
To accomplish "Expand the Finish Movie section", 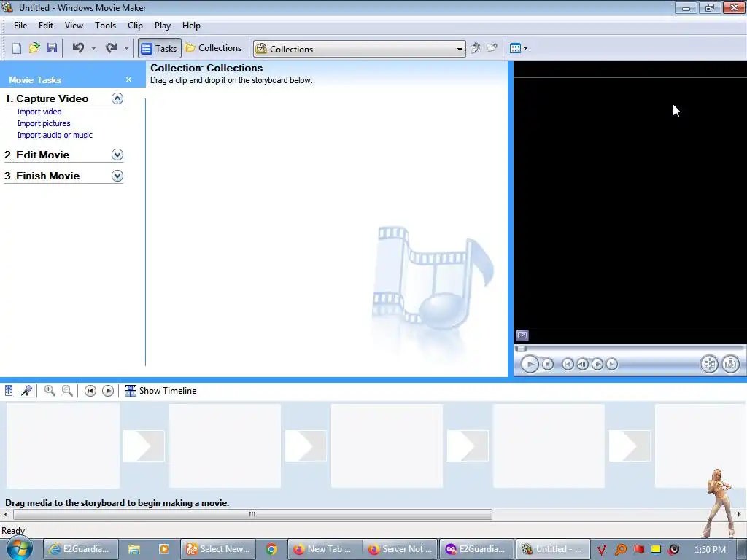I will (117, 176).
